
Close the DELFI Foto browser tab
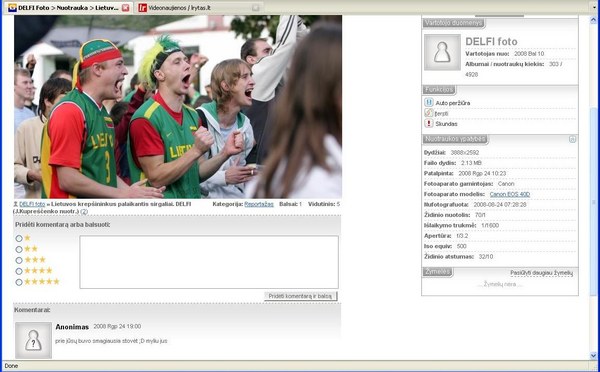pyautogui.click(x=126, y=8)
